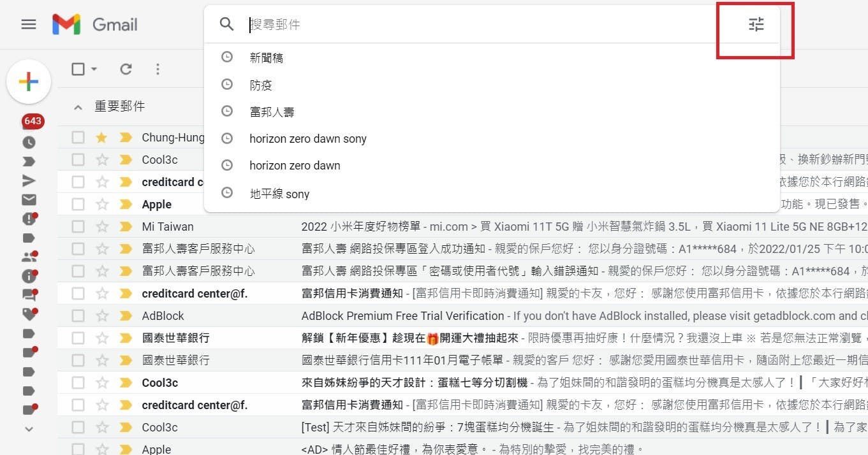Open 國泰世華銀行信用卡111年01月電子帳單 email
Viewport: 868px width, 455px height.
tap(462, 361)
